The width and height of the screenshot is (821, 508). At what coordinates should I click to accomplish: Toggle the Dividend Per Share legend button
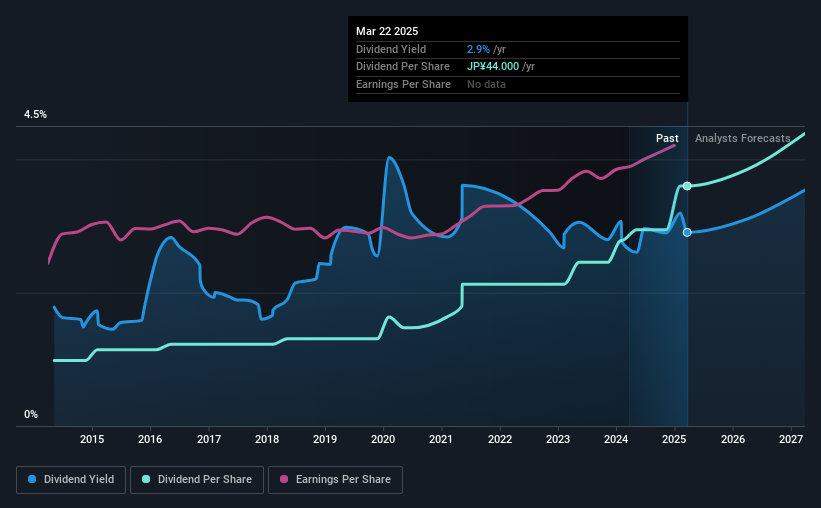pyautogui.click(x=197, y=480)
